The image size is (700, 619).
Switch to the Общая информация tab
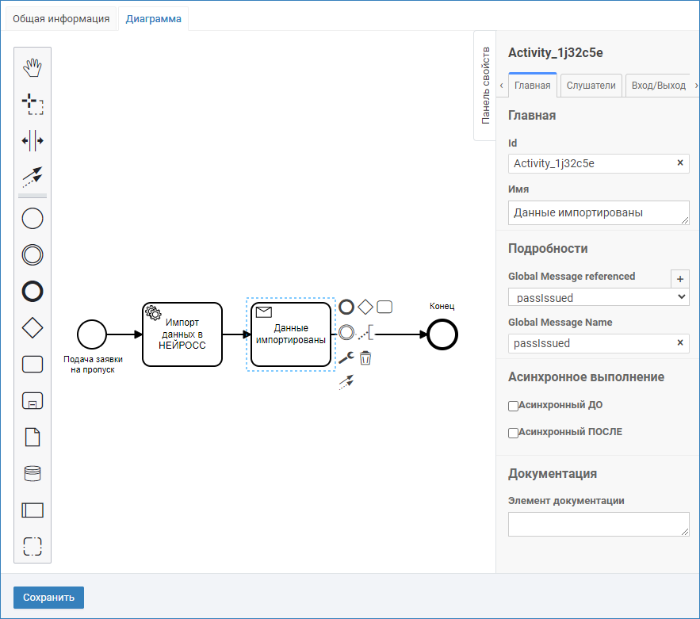(61, 19)
